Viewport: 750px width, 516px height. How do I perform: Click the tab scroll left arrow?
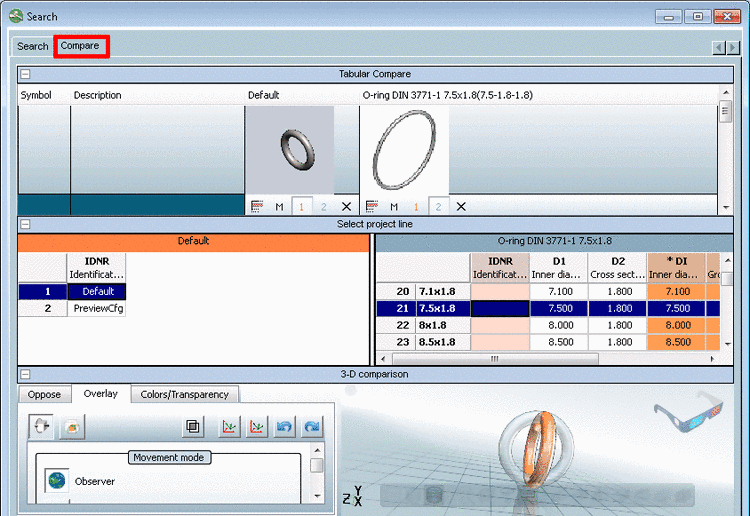coord(719,48)
